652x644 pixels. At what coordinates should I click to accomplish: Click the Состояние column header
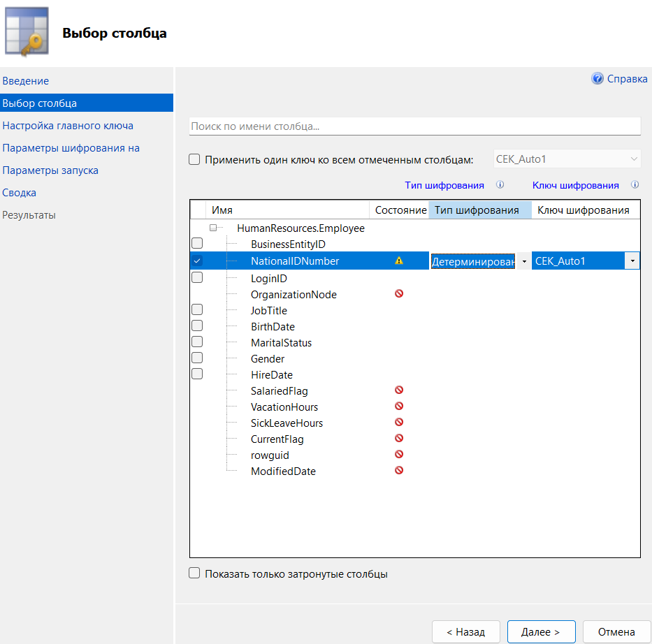tap(399, 210)
